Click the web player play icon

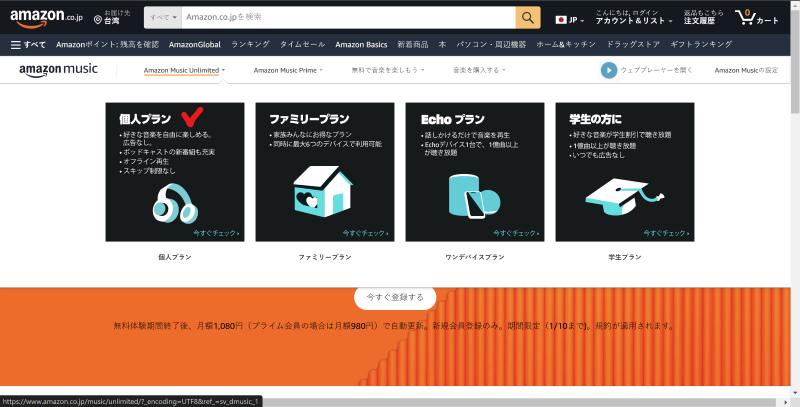[x=609, y=70]
